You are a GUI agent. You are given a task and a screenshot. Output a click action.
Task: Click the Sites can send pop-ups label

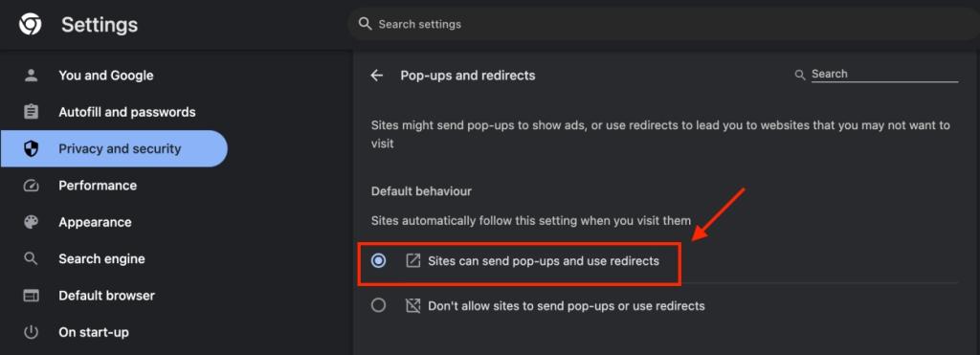pyautogui.click(x=544, y=261)
